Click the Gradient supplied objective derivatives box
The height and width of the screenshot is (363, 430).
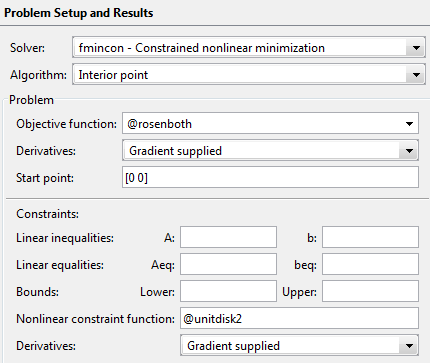[270, 151]
